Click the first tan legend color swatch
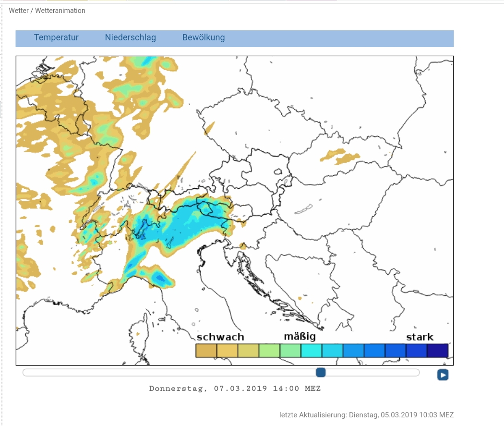504x426 pixels. point(206,351)
